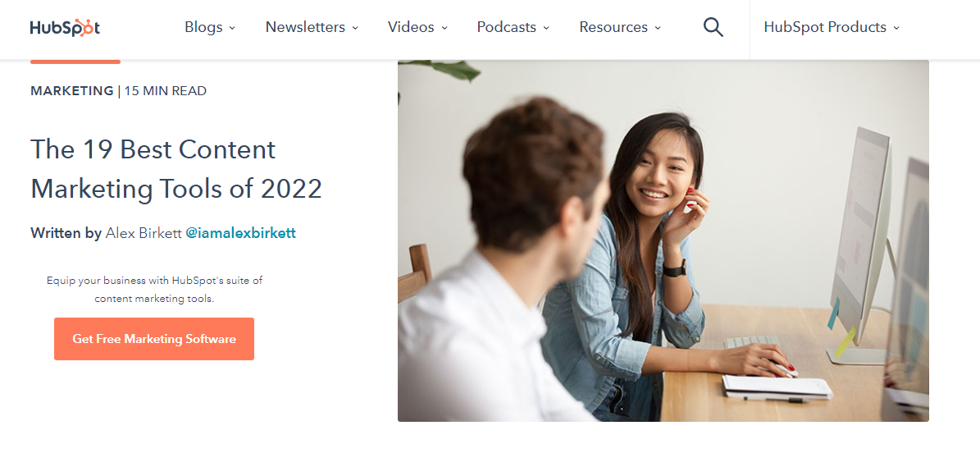This screenshot has height=453, width=980.
Task: Open the Resources menu
Action: (x=620, y=27)
